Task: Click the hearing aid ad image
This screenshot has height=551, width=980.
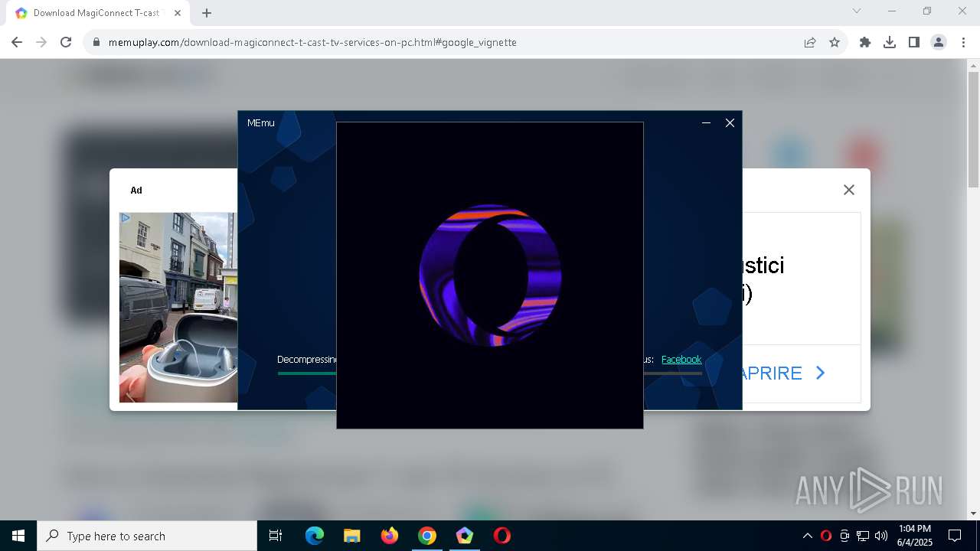Action: [178, 307]
